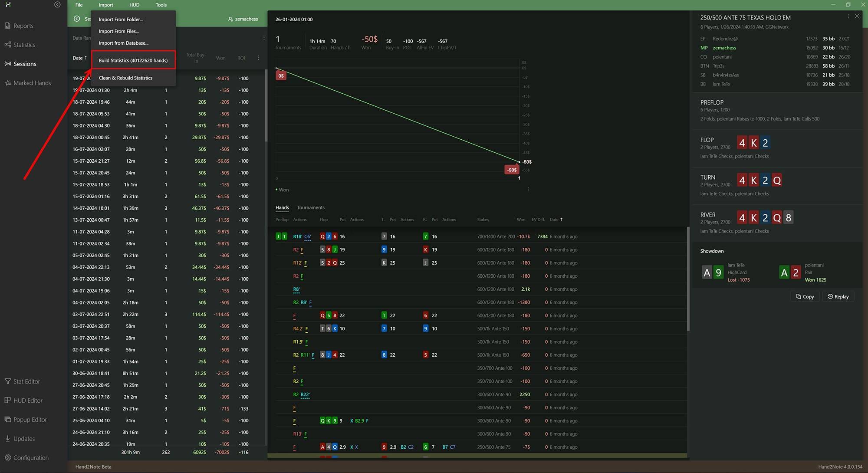Choose Import From Files...
The height and width of the screenshot is (473, 868).
point(119,31)
